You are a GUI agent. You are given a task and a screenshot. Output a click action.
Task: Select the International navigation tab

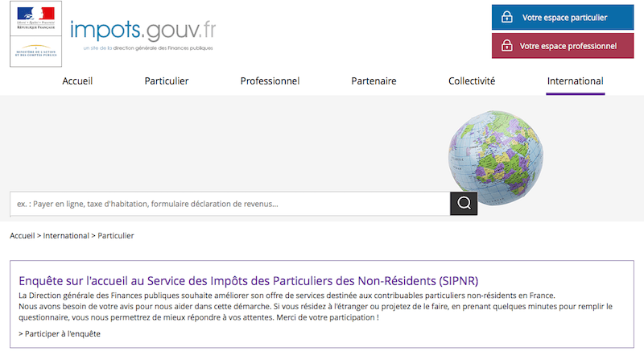pos(575,81)
